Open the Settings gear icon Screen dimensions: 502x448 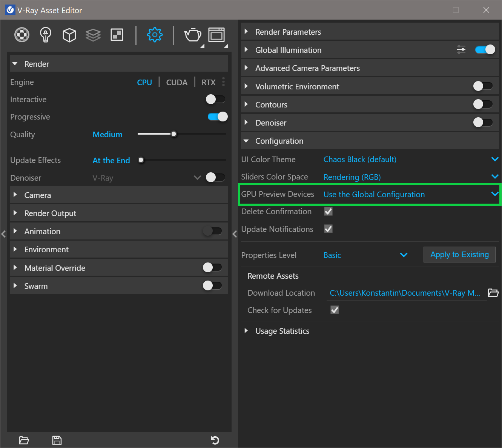(x=155, y=35)
